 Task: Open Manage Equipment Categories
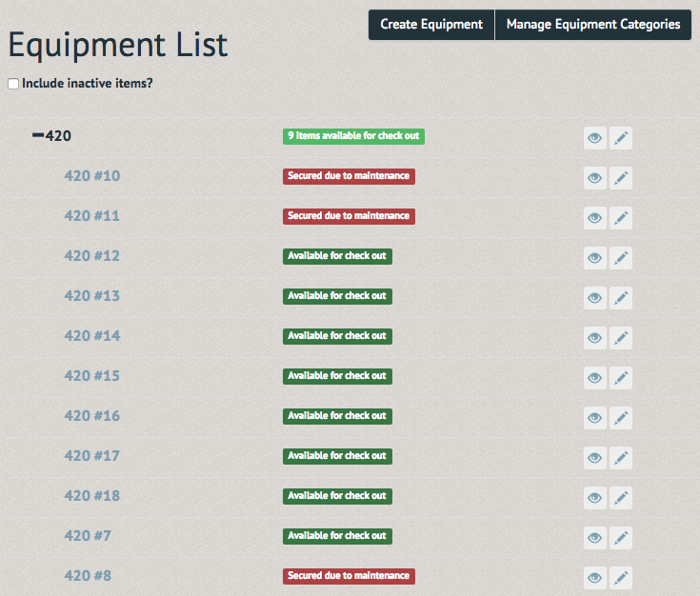[x=593, y=25]
